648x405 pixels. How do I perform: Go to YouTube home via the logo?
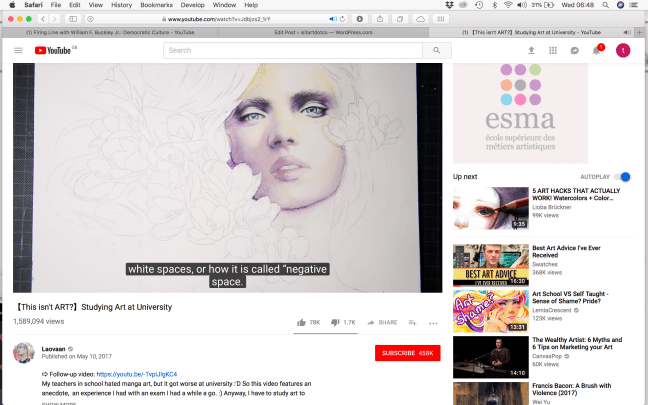52,50
